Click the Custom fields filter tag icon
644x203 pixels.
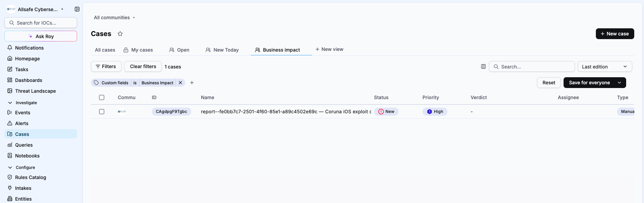(x=96, y=83)
